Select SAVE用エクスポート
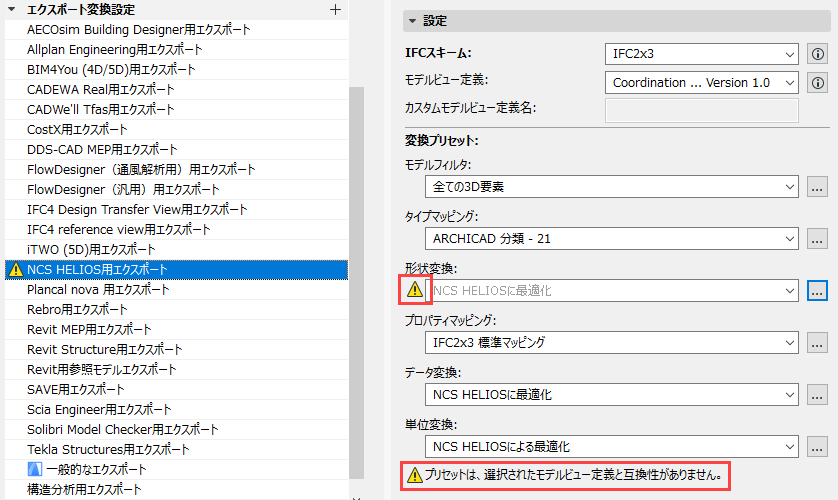838x500 pixels. point(176,389)
